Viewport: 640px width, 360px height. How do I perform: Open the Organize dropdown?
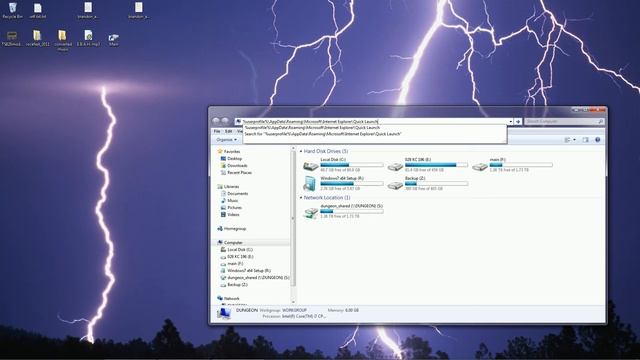(227, 140)
